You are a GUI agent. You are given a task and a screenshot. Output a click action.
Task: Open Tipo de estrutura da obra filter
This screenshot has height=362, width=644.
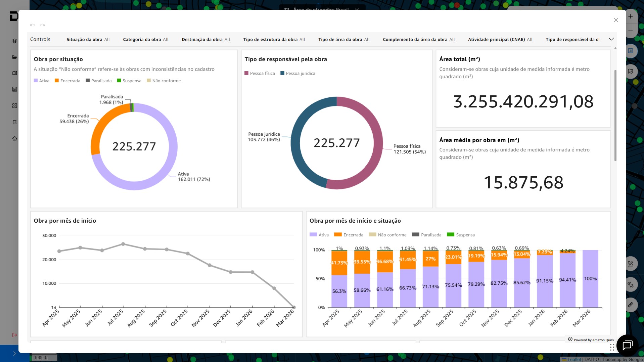(x=274, y=40)
